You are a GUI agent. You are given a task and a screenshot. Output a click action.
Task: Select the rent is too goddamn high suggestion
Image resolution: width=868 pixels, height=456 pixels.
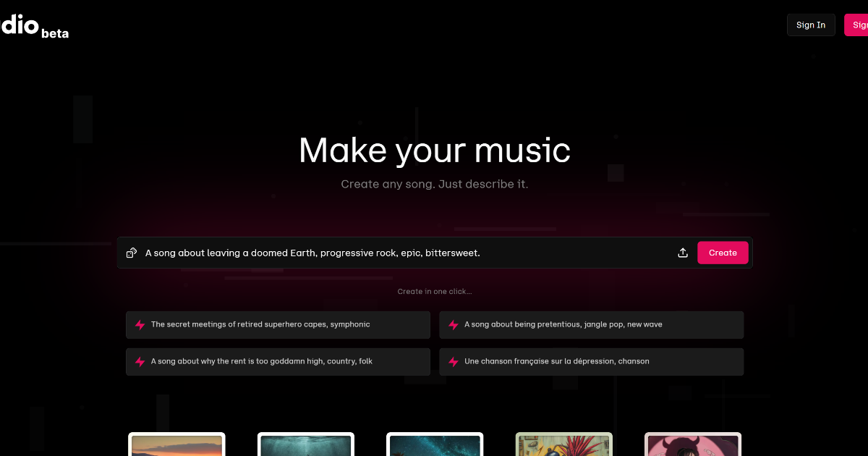278,361
